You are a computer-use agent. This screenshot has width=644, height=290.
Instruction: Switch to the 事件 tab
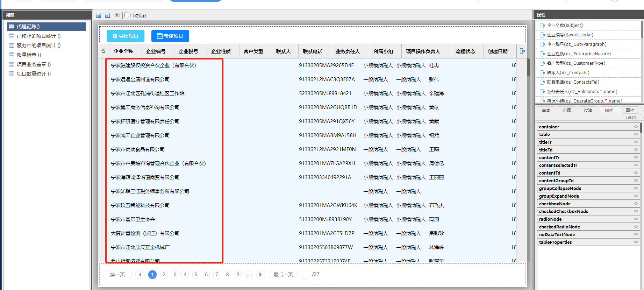pyautogui.click(x=630, y=110)
